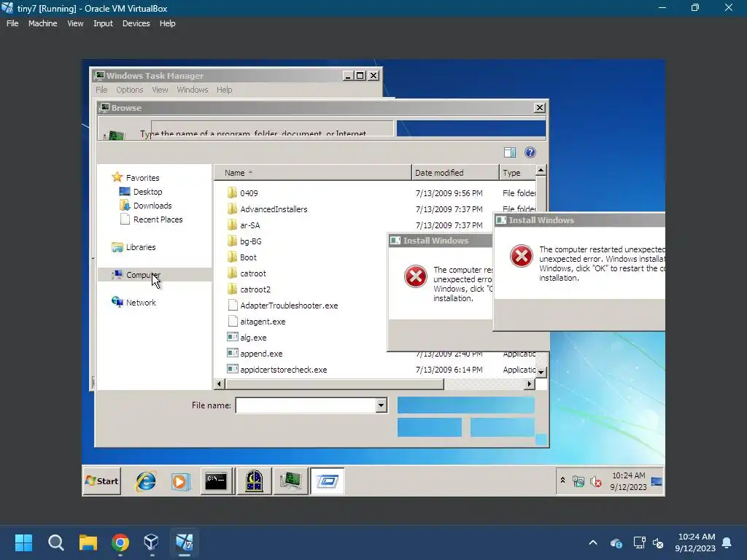Open VirtualBox Manager on host taskbar
747x560 pixels.
[x=152, y=542]
